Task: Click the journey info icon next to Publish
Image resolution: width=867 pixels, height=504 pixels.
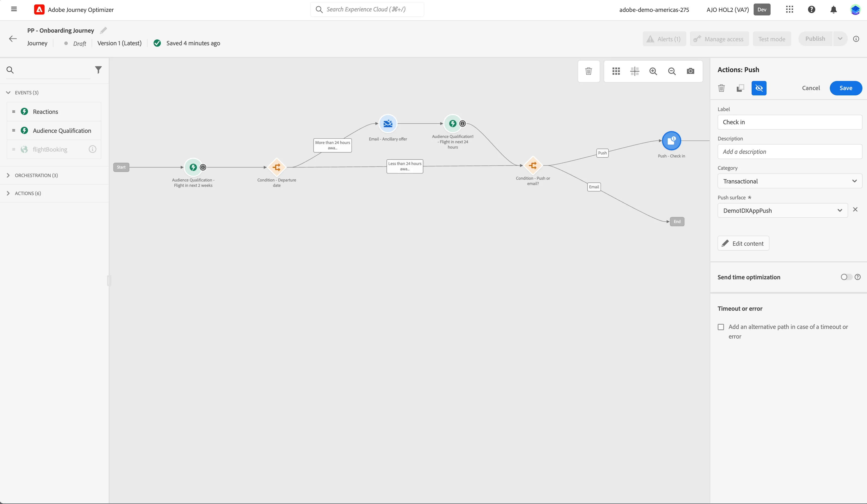Action: [856, 39]
